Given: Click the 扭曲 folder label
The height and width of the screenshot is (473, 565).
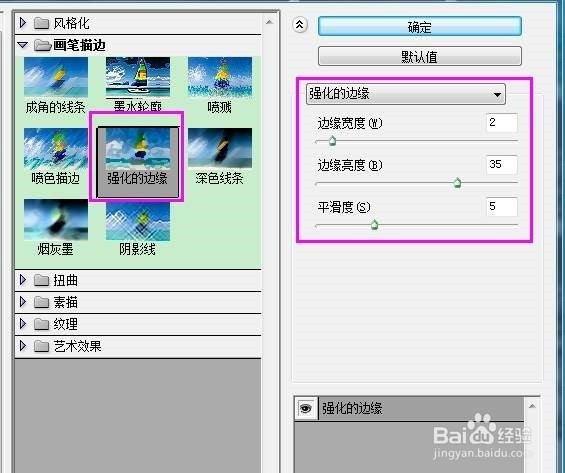Looking at the screenshot, I should (x=66, y=280).
